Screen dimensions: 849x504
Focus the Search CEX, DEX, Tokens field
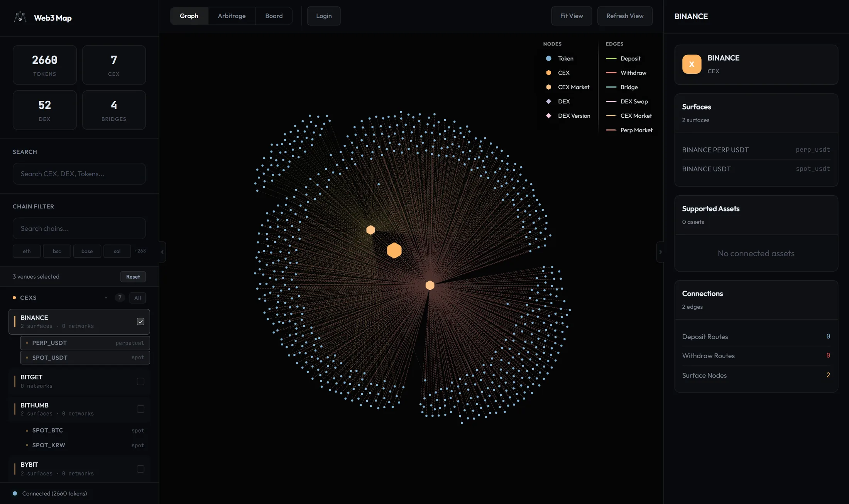(x=79, y=174)
